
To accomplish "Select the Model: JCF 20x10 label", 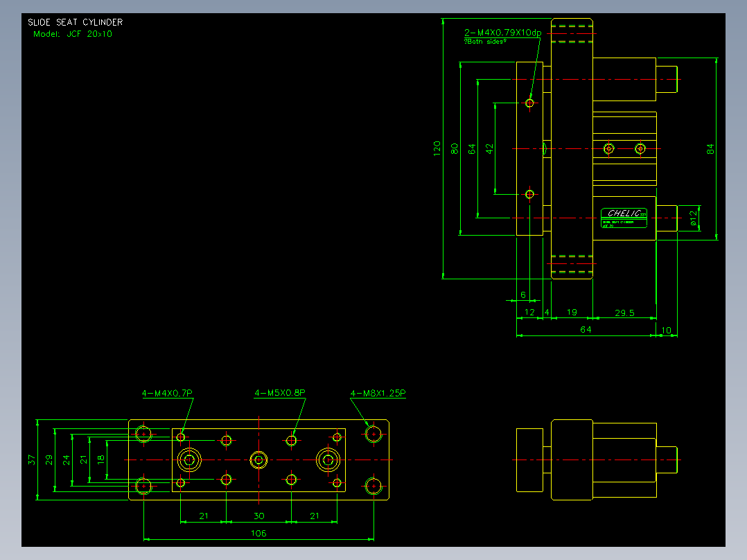I will coord(73,34).
